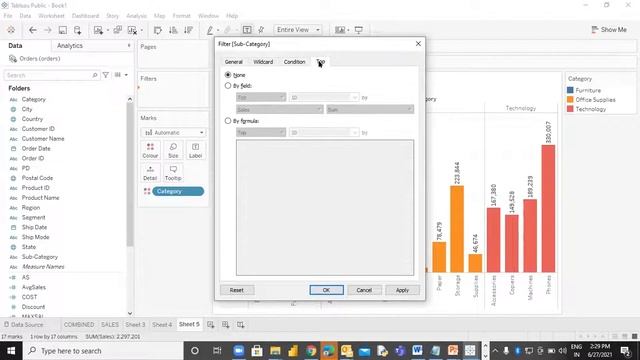
Task: Click the Presentation Mode icon
Action: 359,30
